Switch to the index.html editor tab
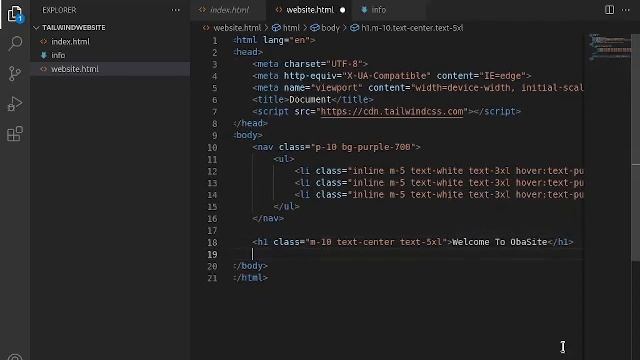The width and height of the screenshot is (640, 360). (229, 10)
